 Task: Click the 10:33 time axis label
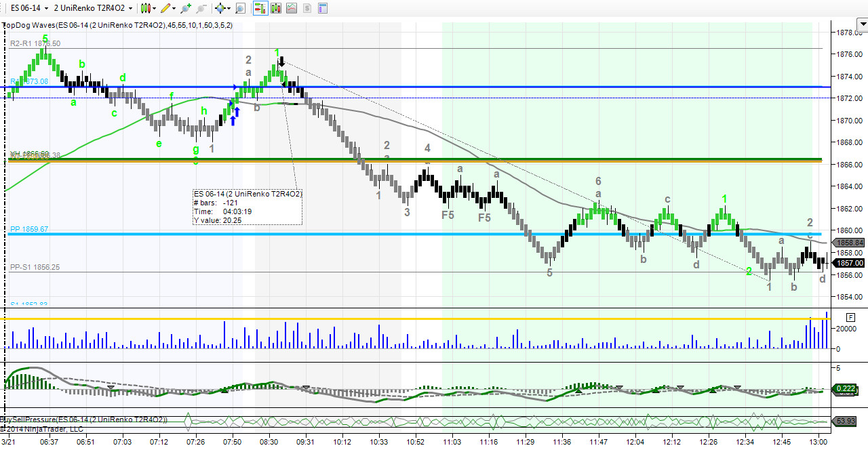(x=379, y=443)
